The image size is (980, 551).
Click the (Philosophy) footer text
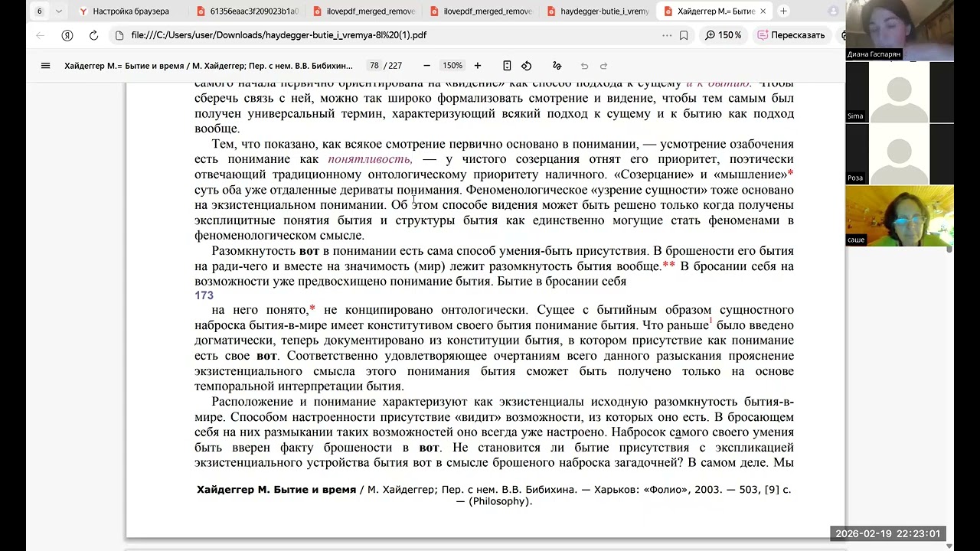click(500, 502)
